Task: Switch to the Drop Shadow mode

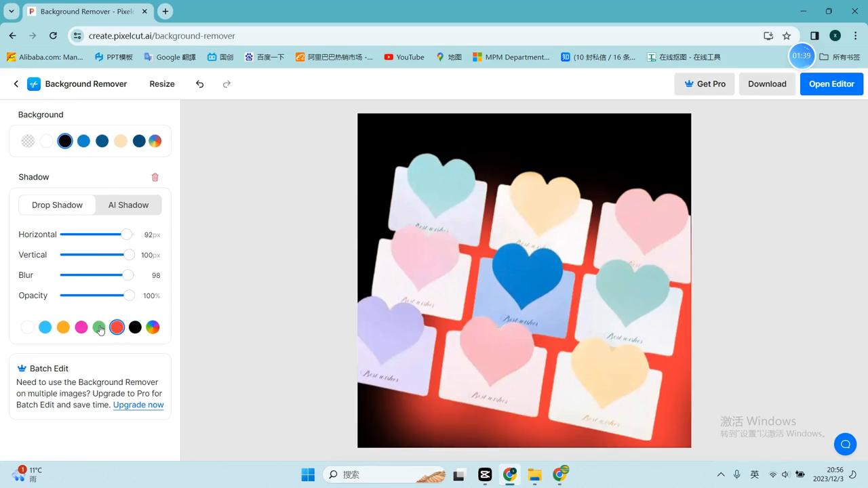Action: click(57, 205)
